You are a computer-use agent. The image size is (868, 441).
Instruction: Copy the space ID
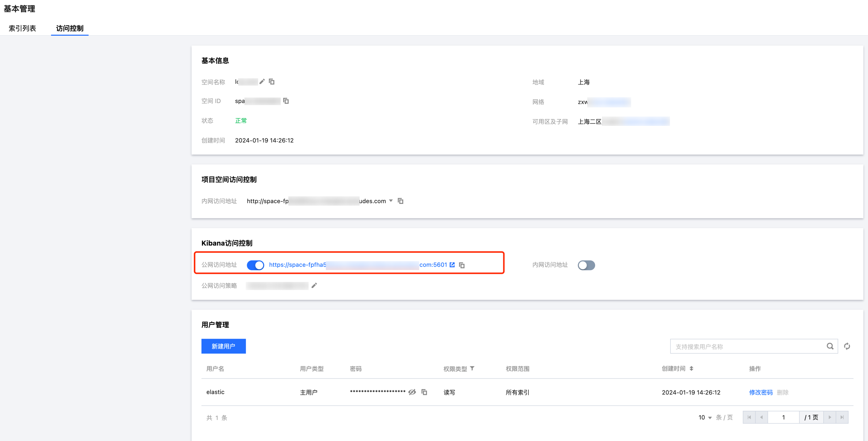click(x=286, y=101)
